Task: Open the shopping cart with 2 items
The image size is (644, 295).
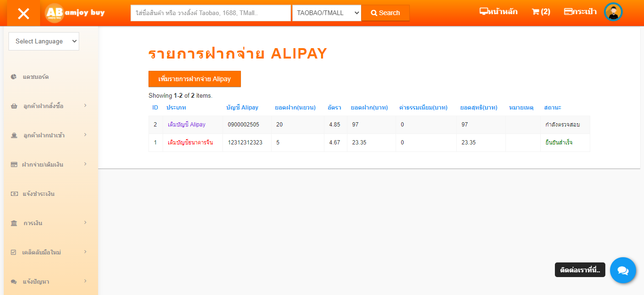Action: point(541,12)
